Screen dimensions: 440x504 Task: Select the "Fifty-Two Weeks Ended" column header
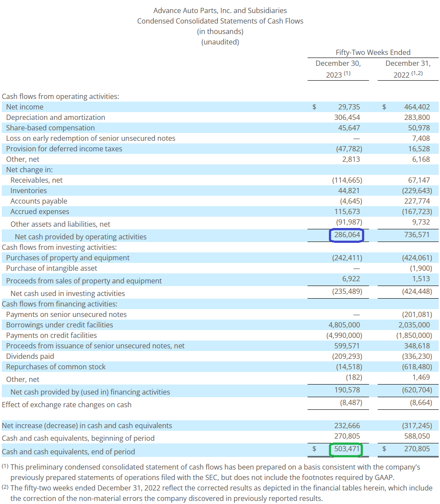[x=373, y=52]
